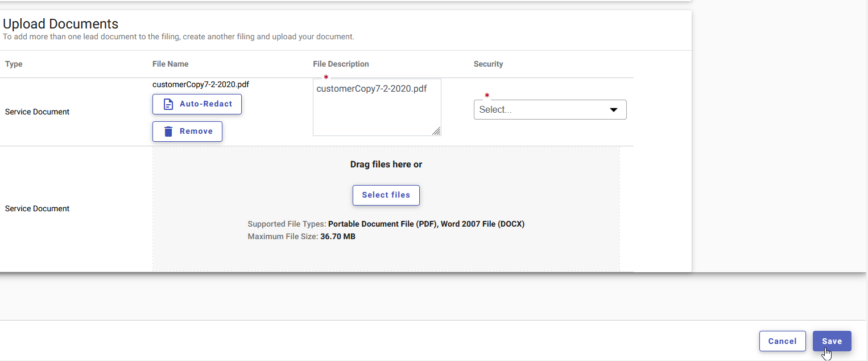868x361 pixels.
Task: Click the Type column header
Action: pos(14,64)
